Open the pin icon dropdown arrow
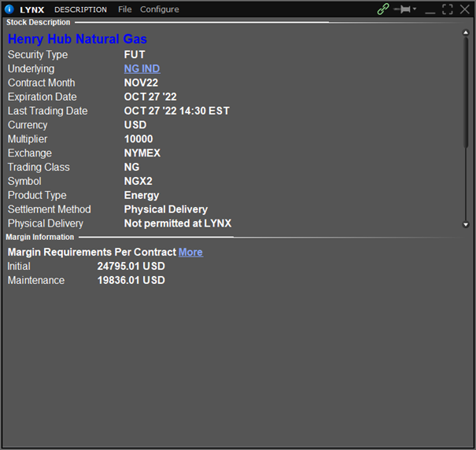This screenshot has width=476, height=450. click(415, 9)
